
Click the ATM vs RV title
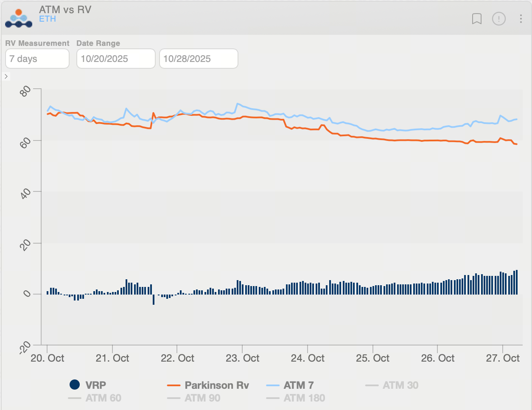65,9
